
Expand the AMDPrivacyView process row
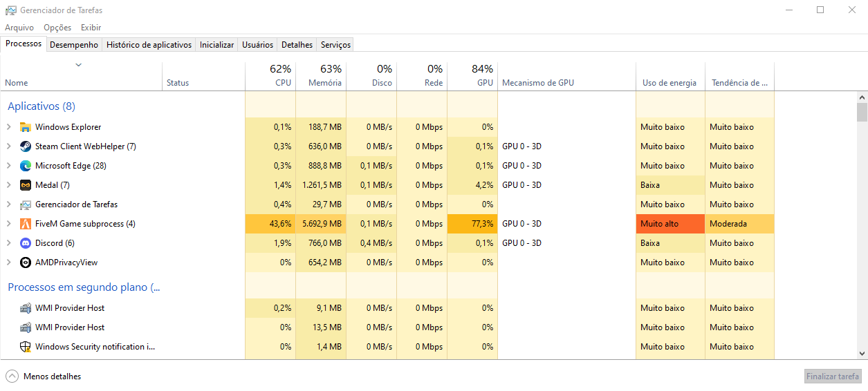(x=9, y=263)
